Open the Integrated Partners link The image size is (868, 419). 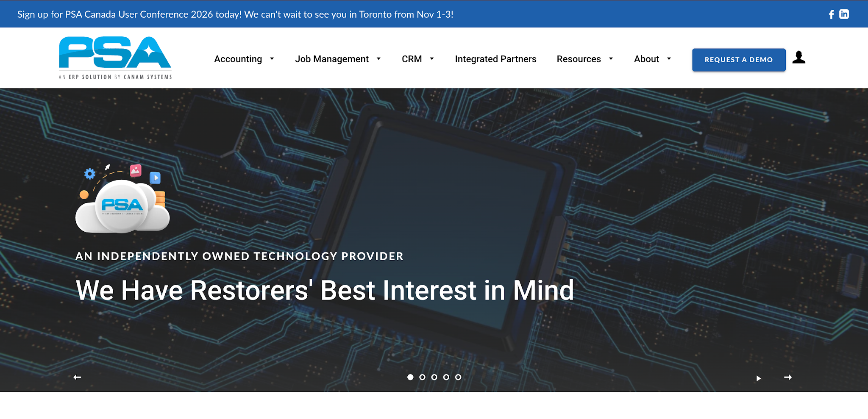495,59
